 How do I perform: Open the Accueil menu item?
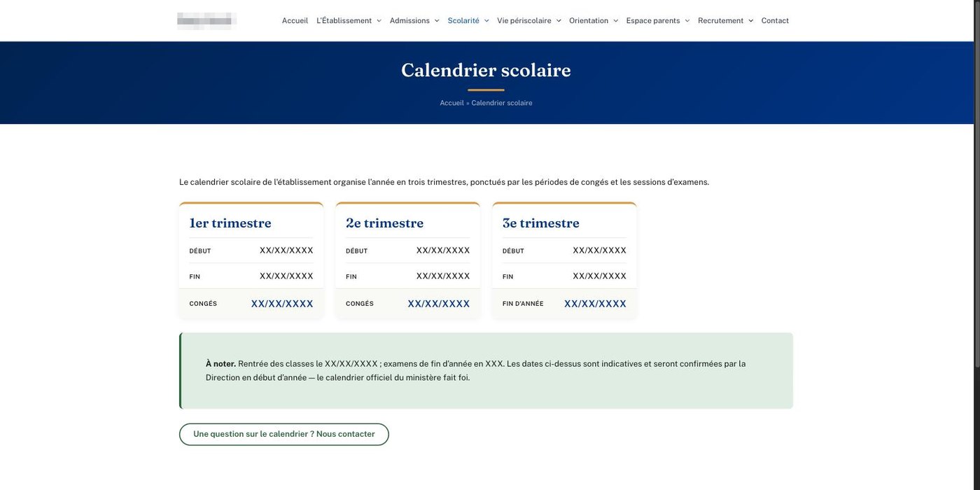(x=295, y=21)
